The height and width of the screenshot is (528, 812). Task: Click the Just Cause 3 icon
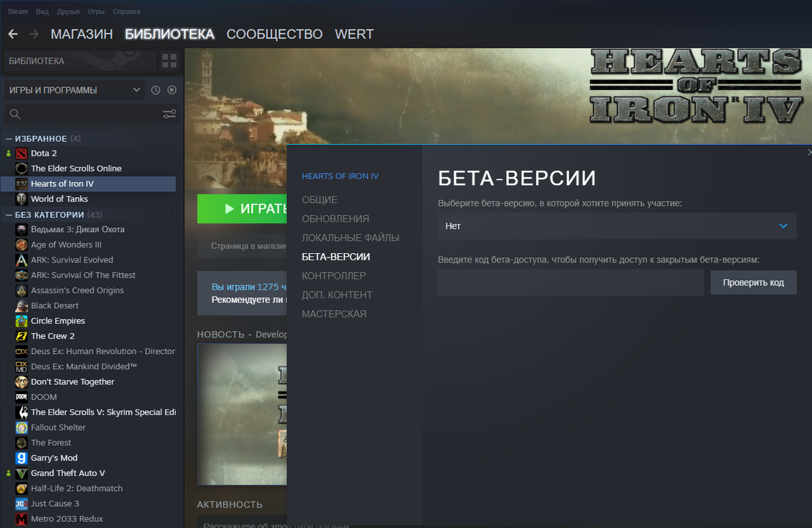click(21, 504)
